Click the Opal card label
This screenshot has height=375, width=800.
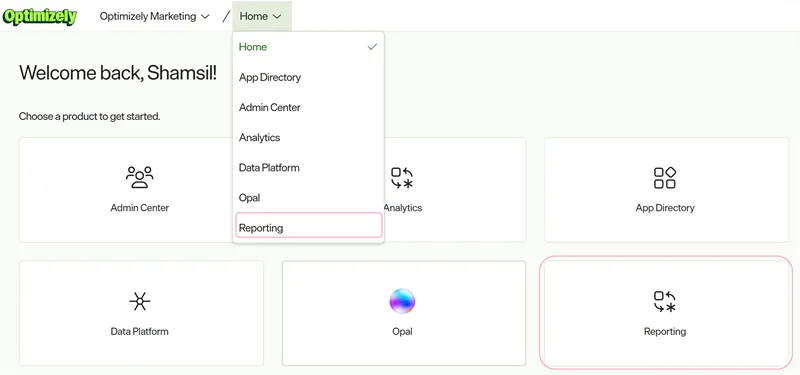point(402,332)
